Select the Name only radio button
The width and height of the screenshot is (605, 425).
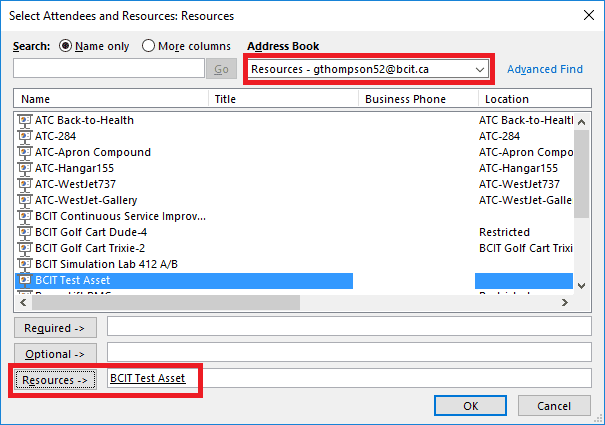click(65, 46)
